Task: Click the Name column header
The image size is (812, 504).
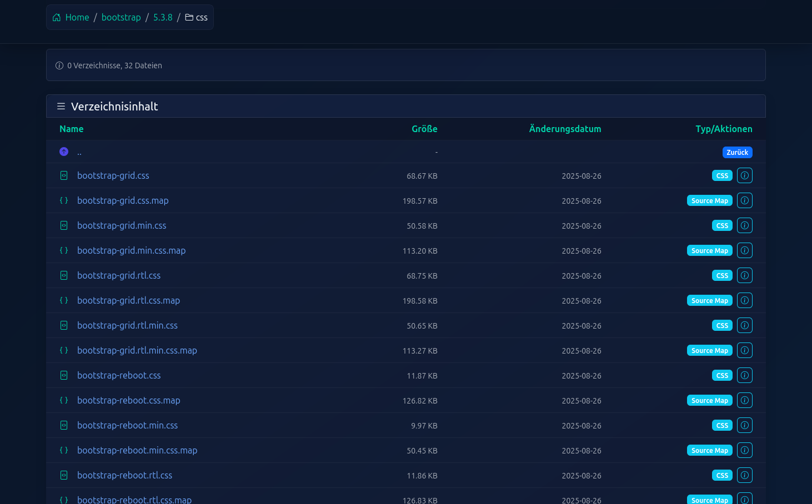Action: (x=72, y=129)
